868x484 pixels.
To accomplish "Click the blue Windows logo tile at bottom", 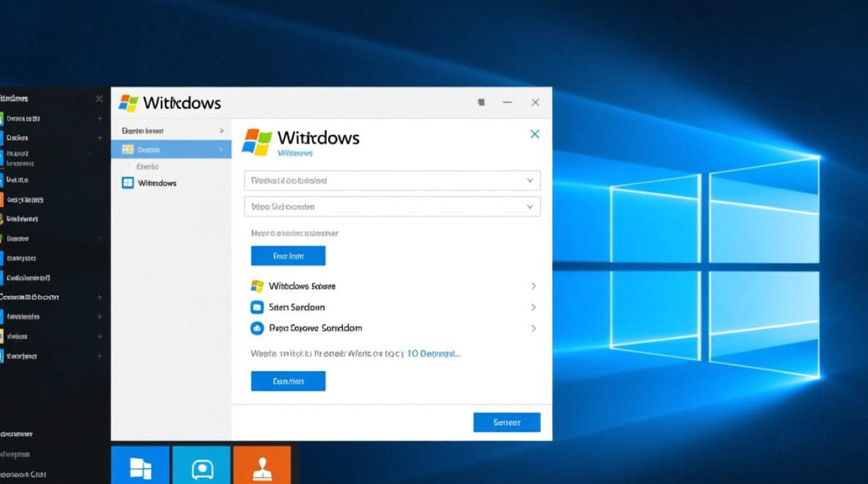I will point(140,466).
